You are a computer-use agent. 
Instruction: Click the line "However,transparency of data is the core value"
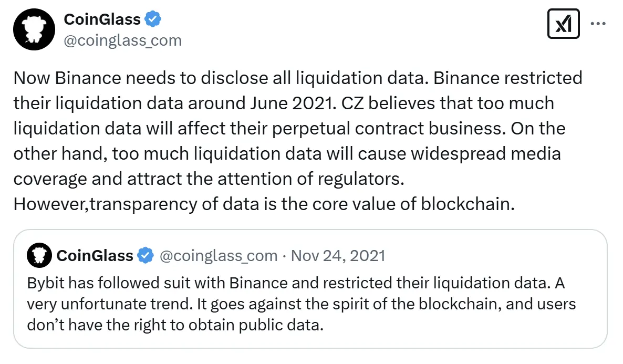pyautogui.click(x=263, y=204)
